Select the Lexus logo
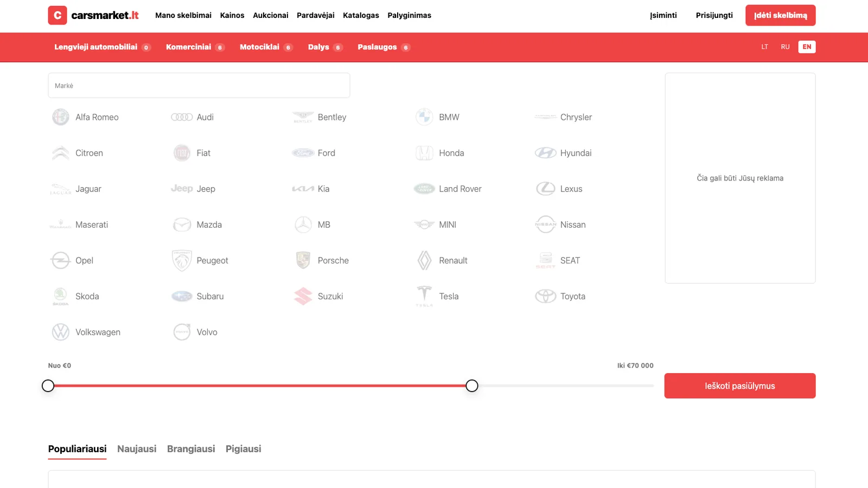 pos(545,189)
